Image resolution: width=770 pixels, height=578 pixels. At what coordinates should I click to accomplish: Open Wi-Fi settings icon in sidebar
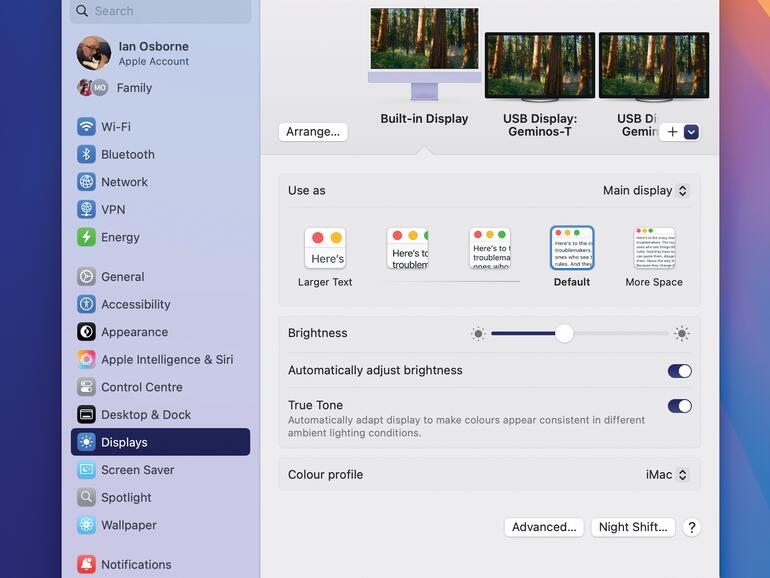(86, 127)
